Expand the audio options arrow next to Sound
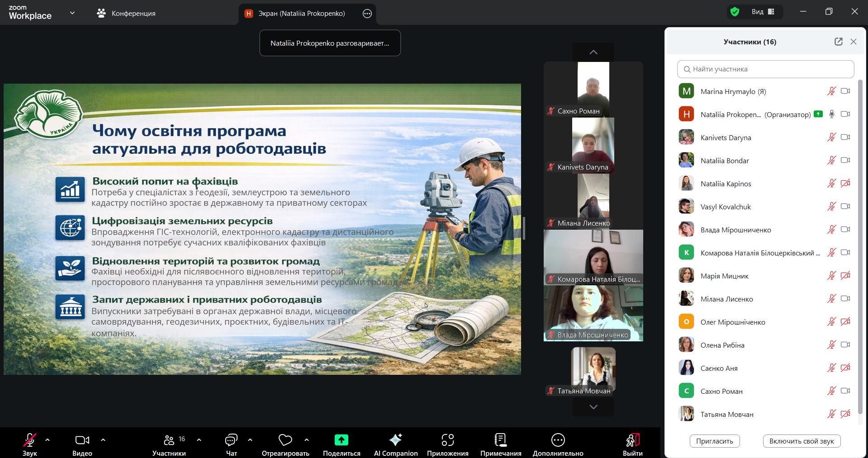 click(47, 439)
